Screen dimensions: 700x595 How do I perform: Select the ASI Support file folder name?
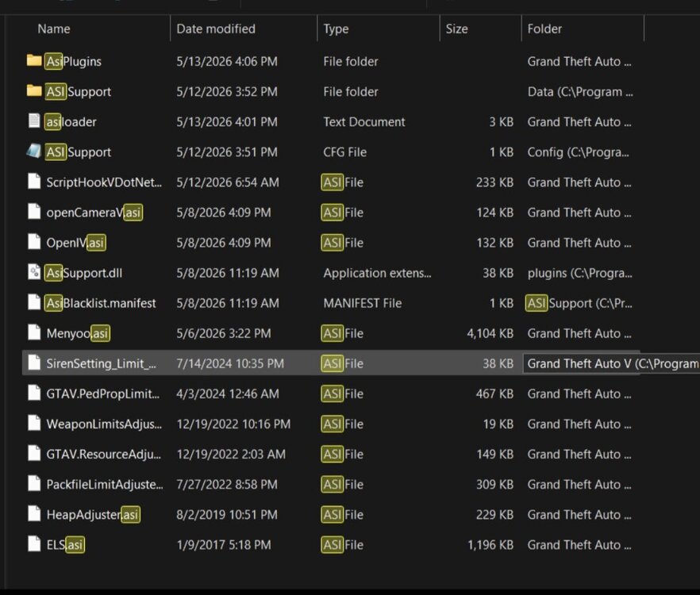pyautogui.click(x=79, y=91)
